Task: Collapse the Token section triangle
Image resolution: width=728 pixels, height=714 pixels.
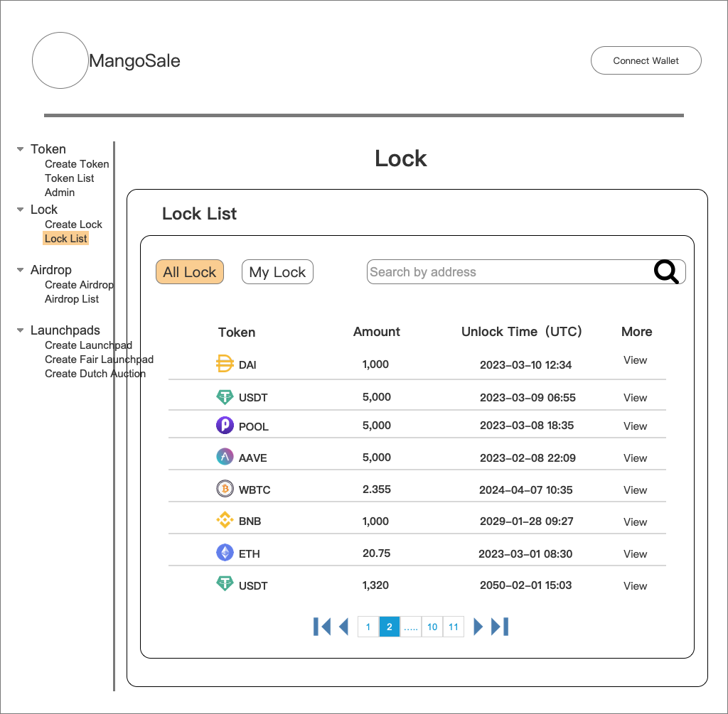Action: click(20, 149)
